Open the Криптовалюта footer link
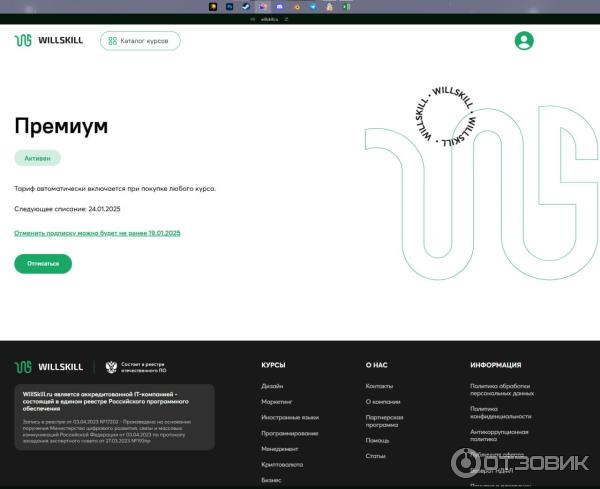600x489 pixels. pos(282,465)
